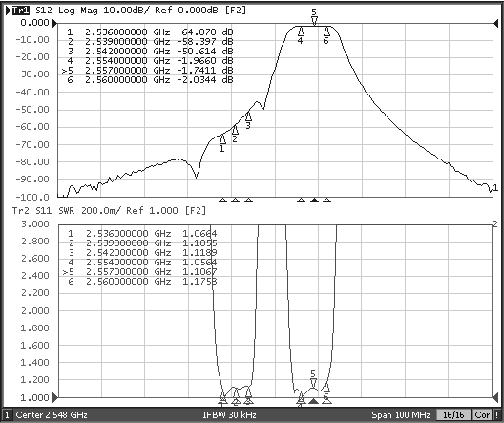This screenshot has height=423, width=504.
Task: Select marker 5 row in S12 marker list
Action: pyautogui.click(x=148, y=71)
